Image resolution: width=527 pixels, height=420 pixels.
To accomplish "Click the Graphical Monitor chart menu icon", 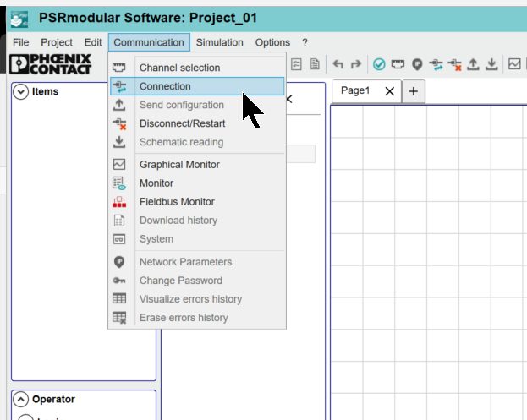I will [x=119, y=164].
